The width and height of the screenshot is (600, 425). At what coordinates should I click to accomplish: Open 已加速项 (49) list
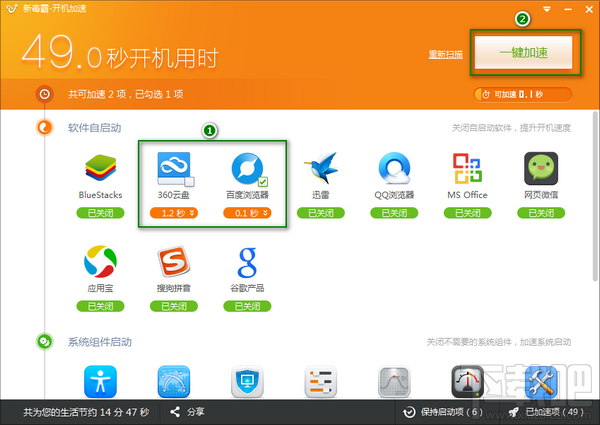click(x=546, y=412)
